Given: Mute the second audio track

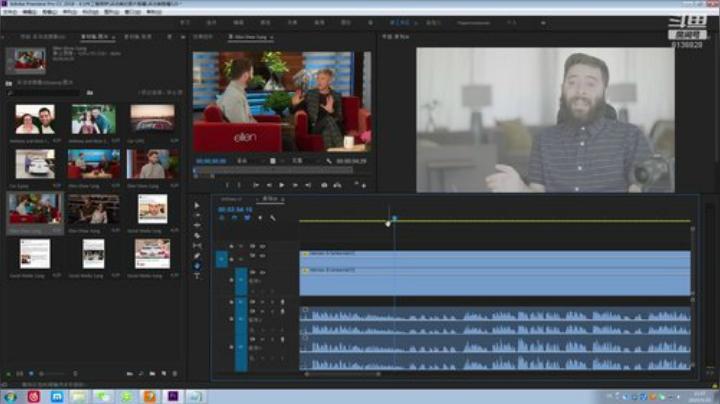Looking at the screenshot, I should pos(263,312).
